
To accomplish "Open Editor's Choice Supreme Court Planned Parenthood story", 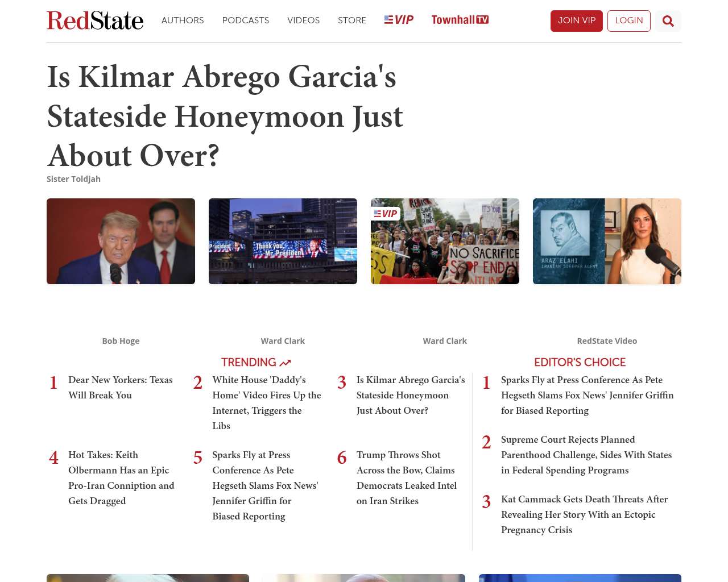I will (586, 455).
